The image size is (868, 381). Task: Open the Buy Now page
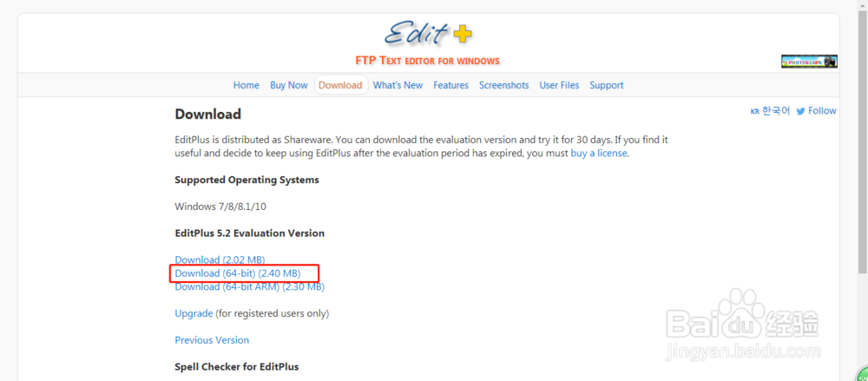tap(288, 85)
